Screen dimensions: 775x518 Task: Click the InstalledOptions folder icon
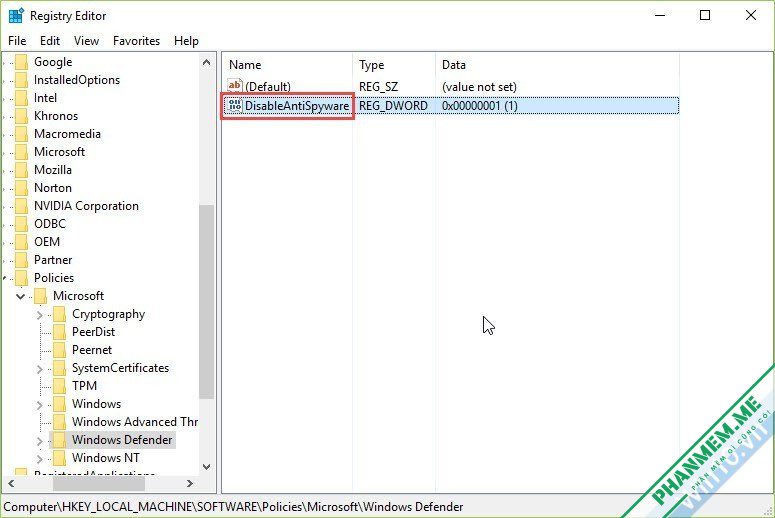pyautogui.click(x=21, y=80)
